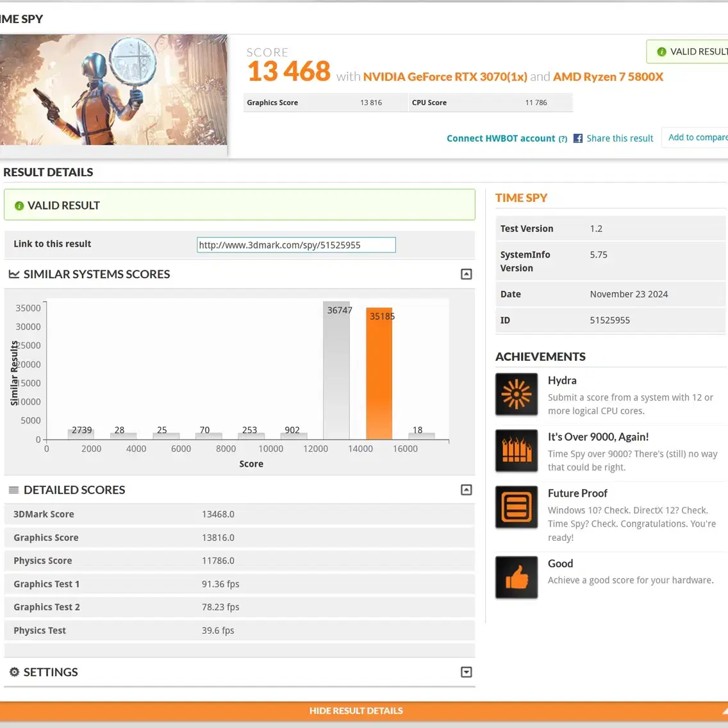Screen dimensions: 728x728
Task: Click the Similar Systems Scores chart icon
Action: point(14,274)
